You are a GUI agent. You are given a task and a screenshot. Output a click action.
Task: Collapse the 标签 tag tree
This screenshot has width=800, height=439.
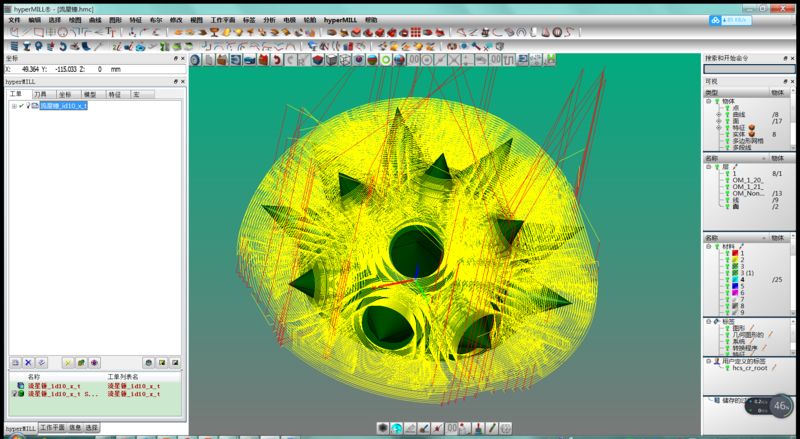tap(709, 322)
